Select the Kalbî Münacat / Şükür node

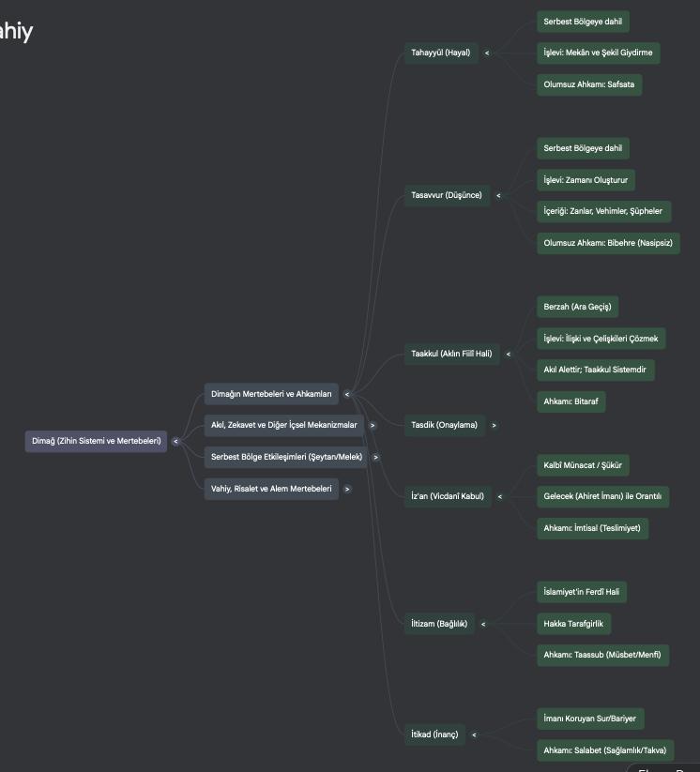tap(582, 465)
